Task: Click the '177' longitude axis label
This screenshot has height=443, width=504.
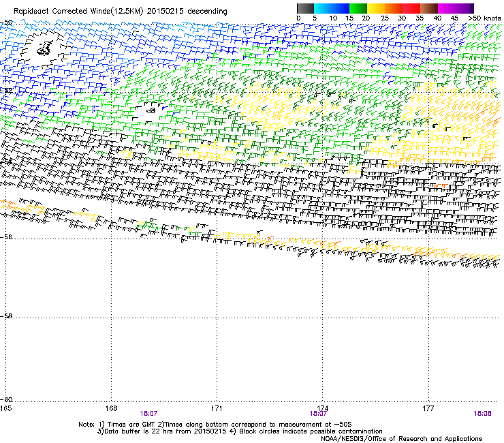Action: tap(428, 408)
